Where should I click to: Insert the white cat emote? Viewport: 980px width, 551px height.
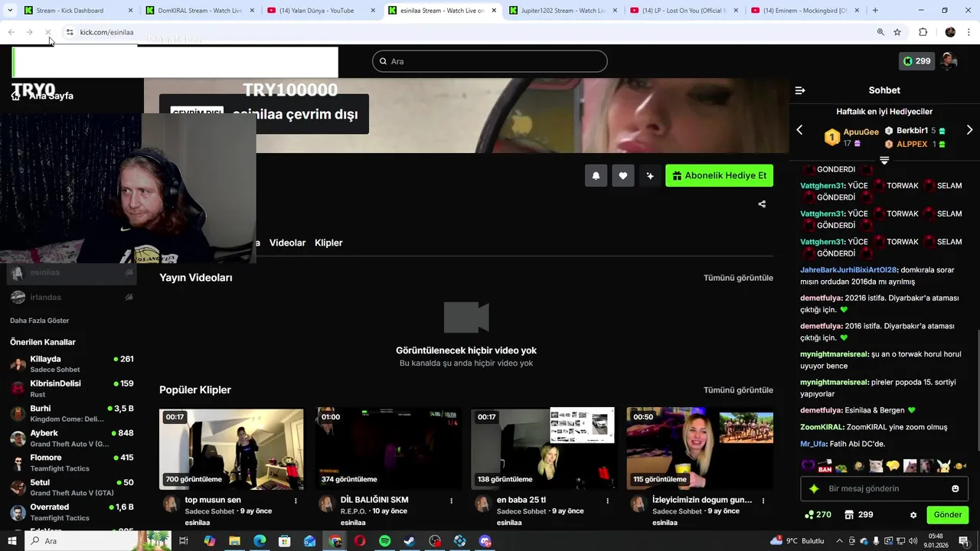click(x=876, y=465)
